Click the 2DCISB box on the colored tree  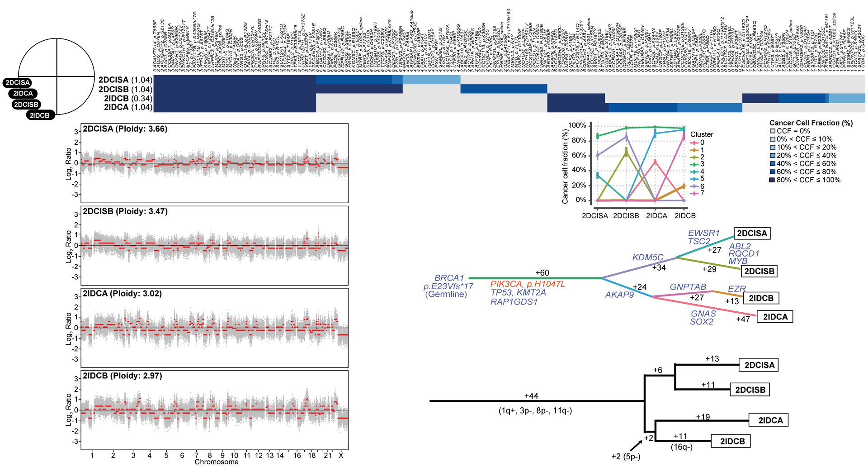click(x=759, y=271)
